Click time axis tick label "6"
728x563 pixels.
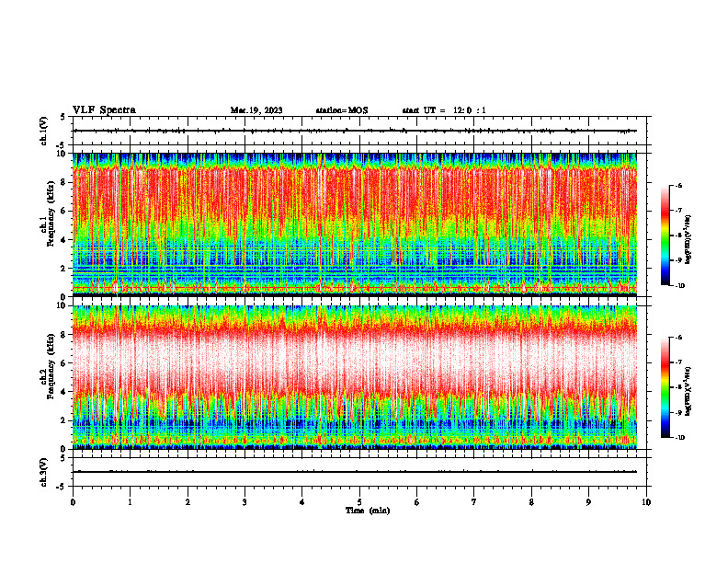pyautogui.click(x=417, y=502)
